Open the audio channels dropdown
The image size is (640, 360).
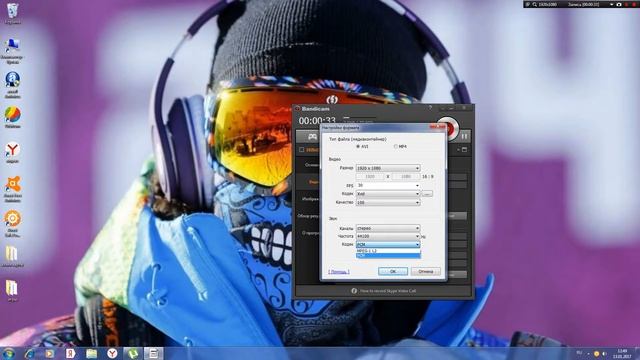(x=388, y=228)
